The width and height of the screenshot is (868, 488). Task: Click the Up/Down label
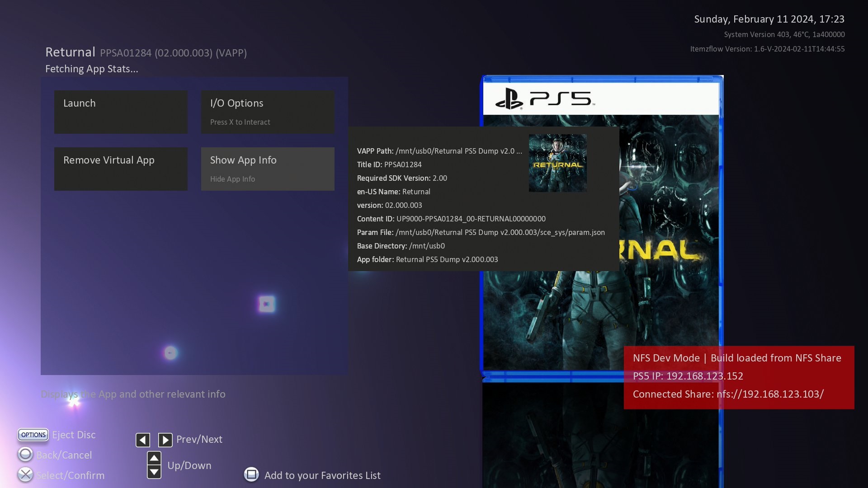pos(189,465)
